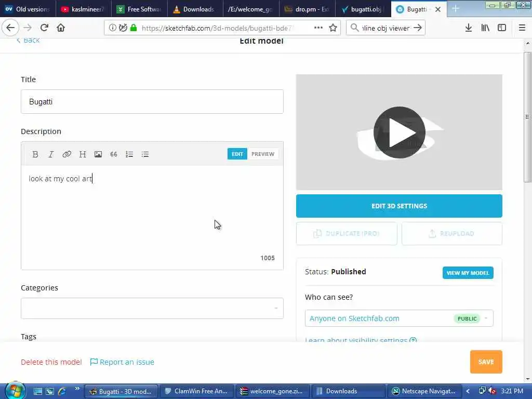532x399 pixels.
Task: Toggle Firefox sidebar view
Action: pos(502,28)
